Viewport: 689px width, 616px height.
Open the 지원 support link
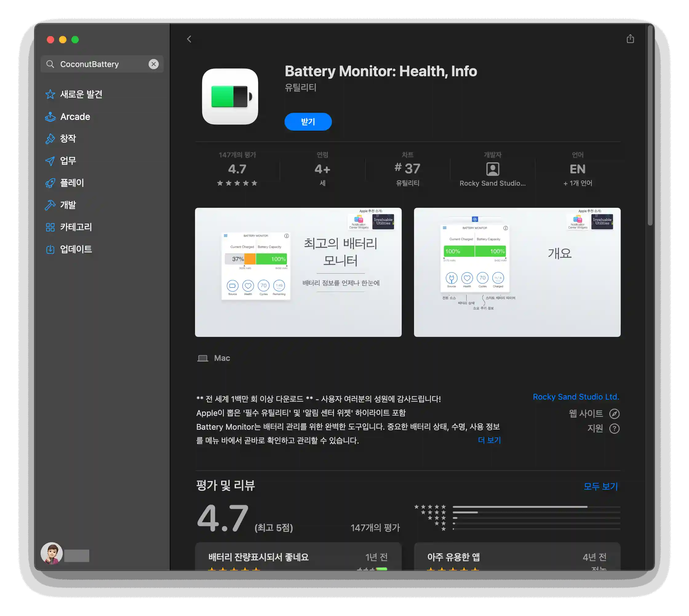(595, 428)
